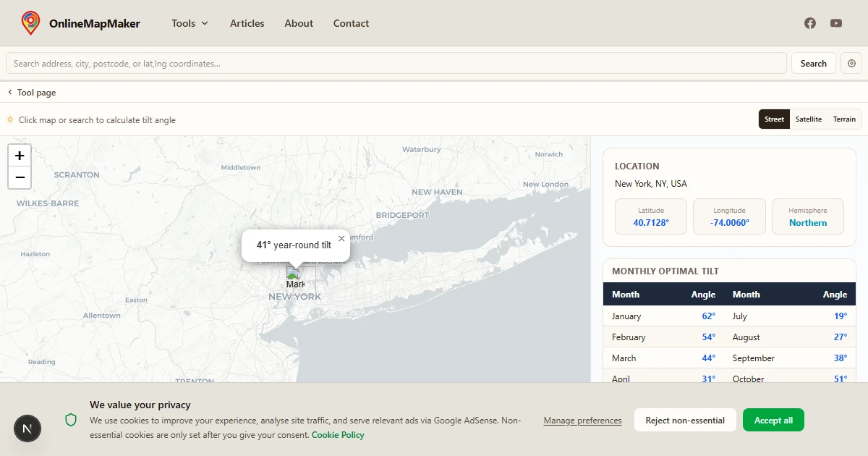Zoom out the map with minus
This screenshot has width=868, height=456.
pyautogui.click(x=20, y=177)
